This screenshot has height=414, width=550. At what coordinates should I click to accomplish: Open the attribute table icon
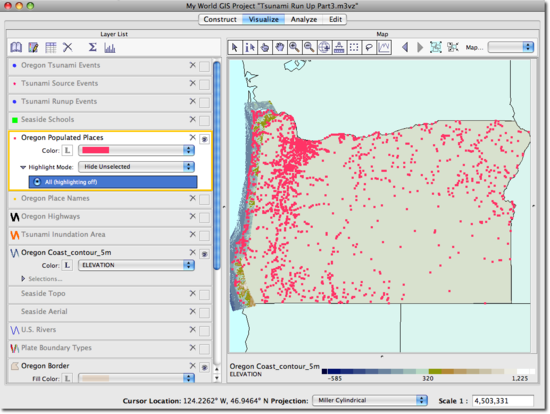point(51,47)
